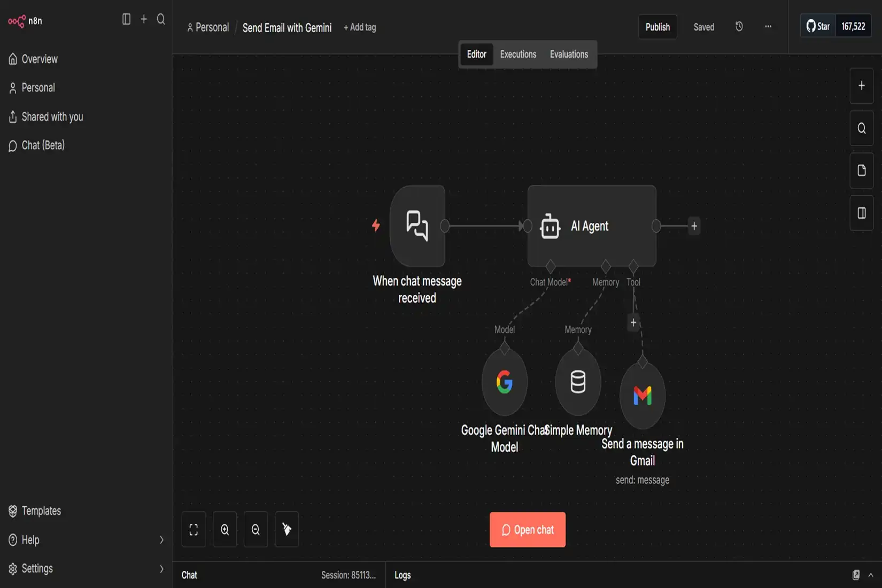
Task: Expand the bottom chat panel chevron
Action: (871, 575)
